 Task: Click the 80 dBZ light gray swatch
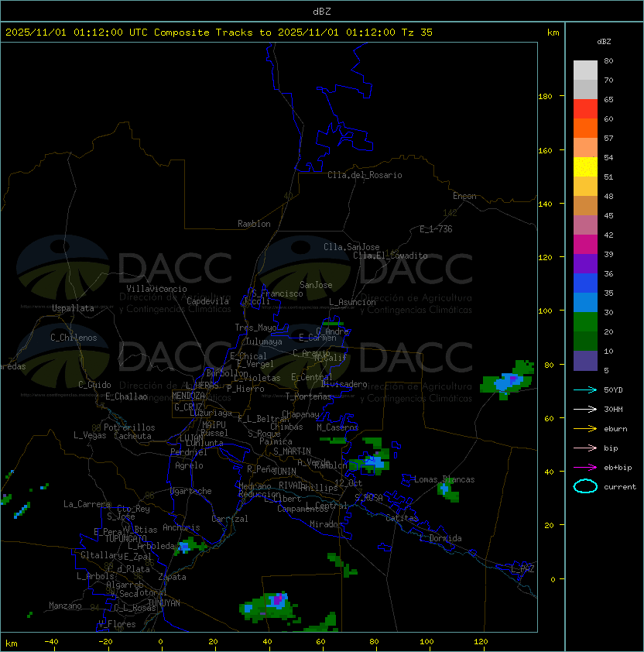[x=585, y=70]
